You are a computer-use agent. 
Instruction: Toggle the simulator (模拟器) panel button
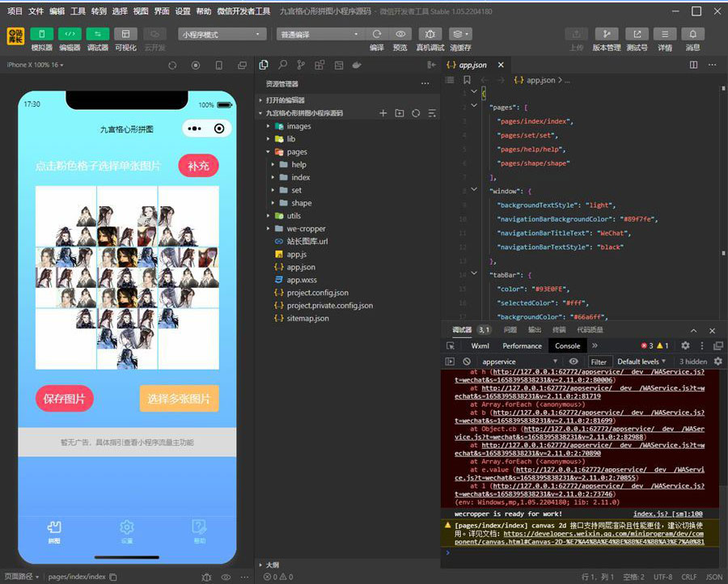click(41, 34)
